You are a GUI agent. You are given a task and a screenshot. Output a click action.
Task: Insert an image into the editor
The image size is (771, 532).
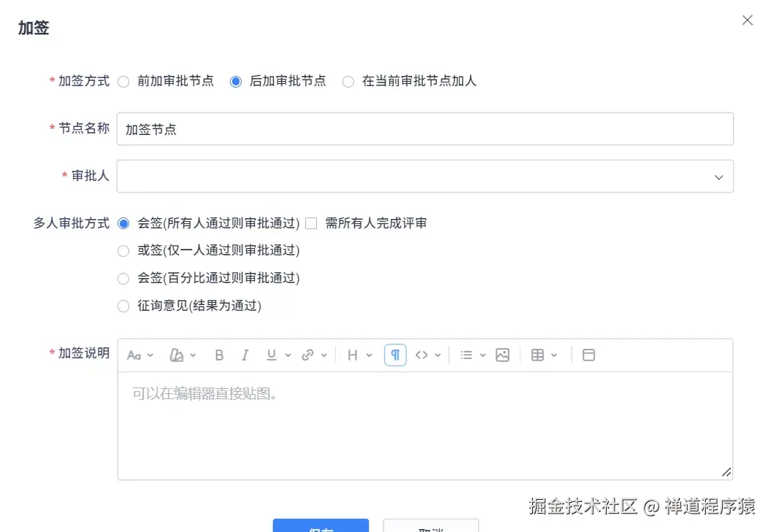click(x=502, y=355)
